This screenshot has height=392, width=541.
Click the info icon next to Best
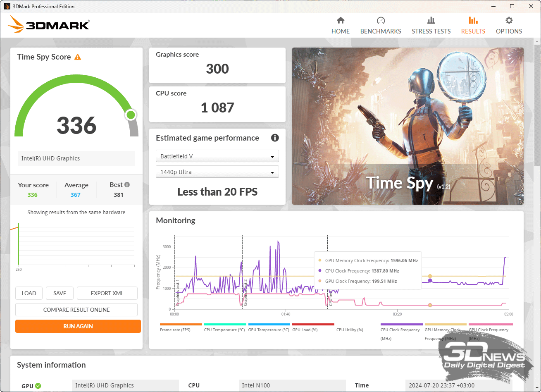(127, 185)
